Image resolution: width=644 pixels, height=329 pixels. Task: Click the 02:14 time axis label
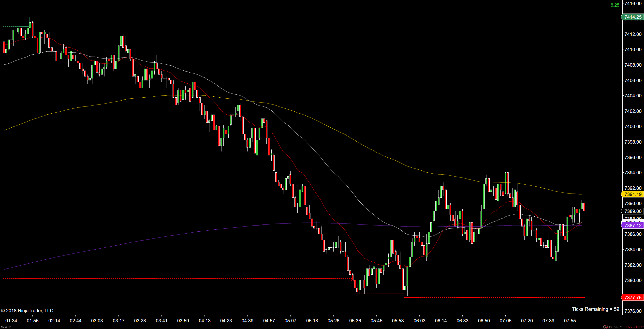54,321
